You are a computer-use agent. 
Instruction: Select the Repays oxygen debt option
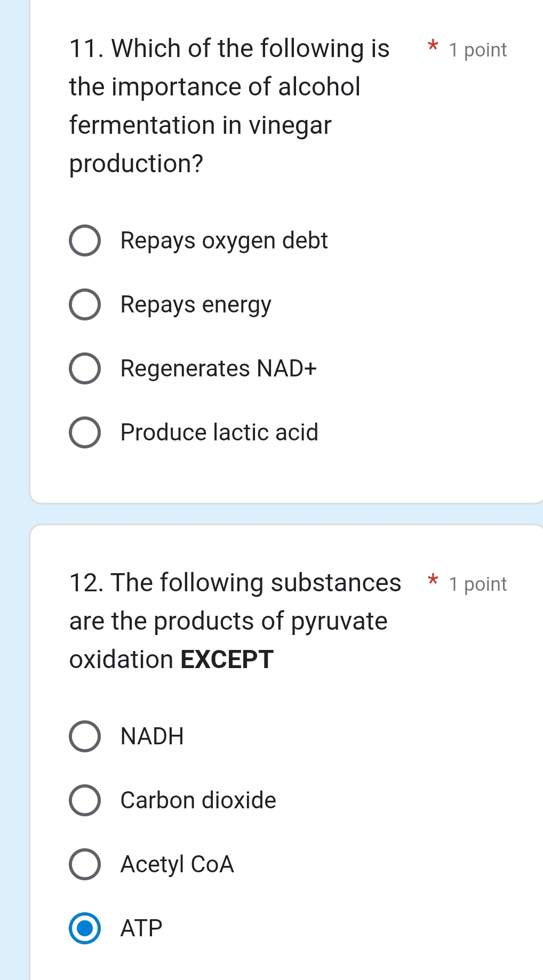(85, 241)
